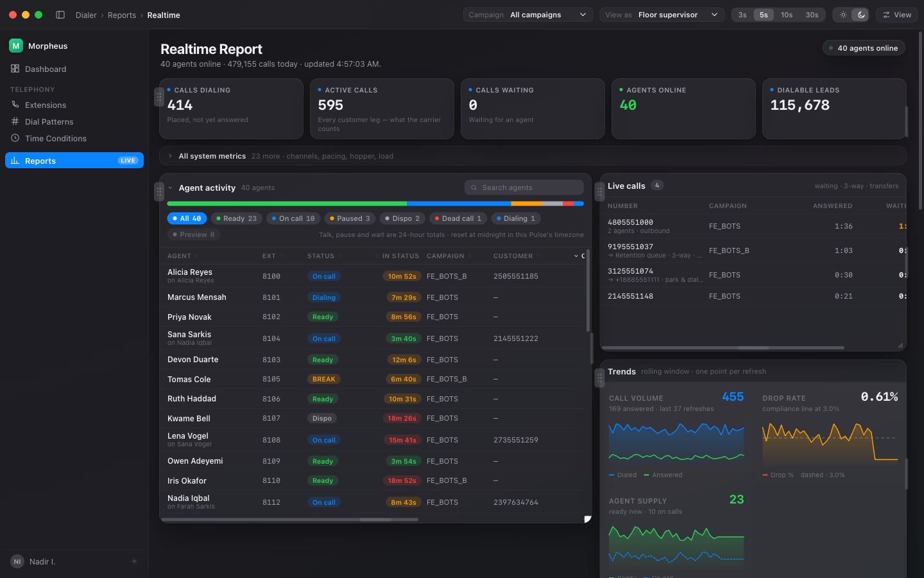Click the sort icon on CAMPAIGN column

click(470, 256)
